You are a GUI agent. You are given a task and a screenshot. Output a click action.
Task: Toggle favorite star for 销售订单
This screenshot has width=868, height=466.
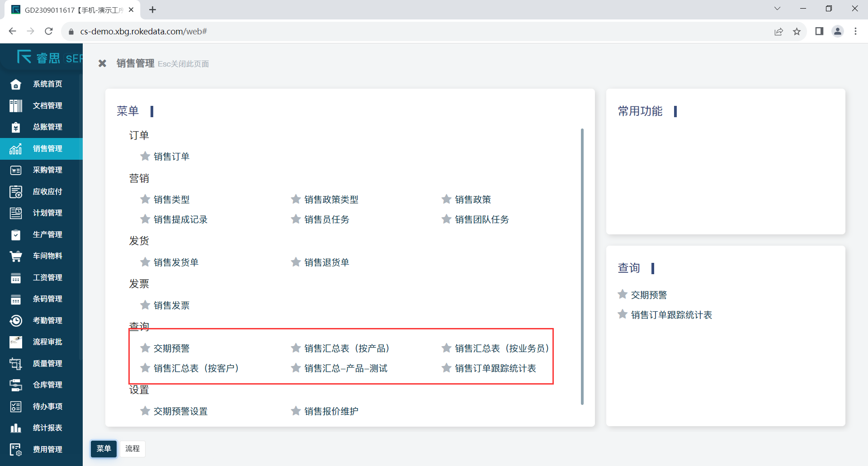point(145,157)
